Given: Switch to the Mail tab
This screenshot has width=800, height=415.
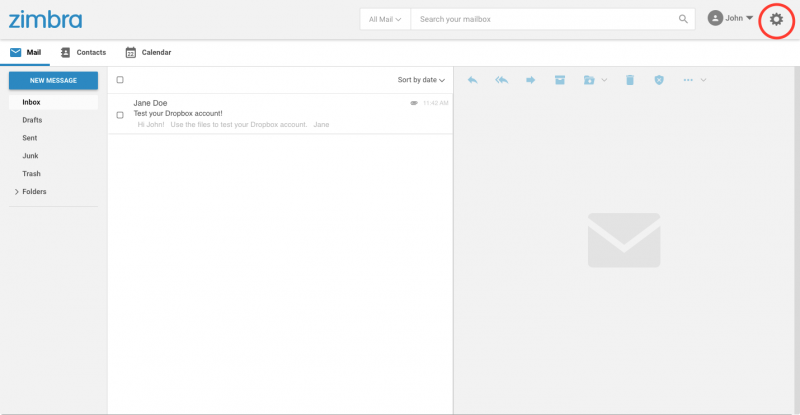Looking at the screenshot, I should tap(25, 52).
